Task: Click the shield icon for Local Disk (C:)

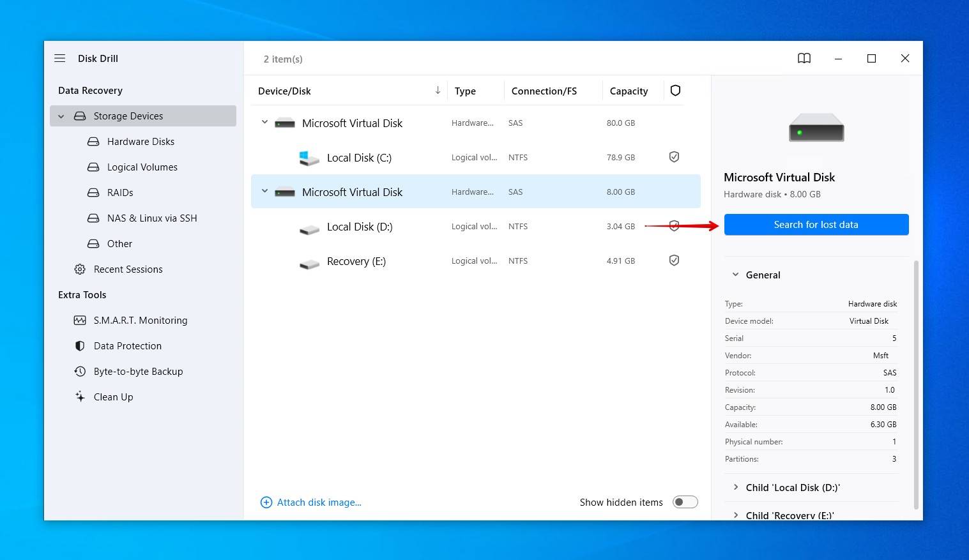Action: (x=674, y=157)
